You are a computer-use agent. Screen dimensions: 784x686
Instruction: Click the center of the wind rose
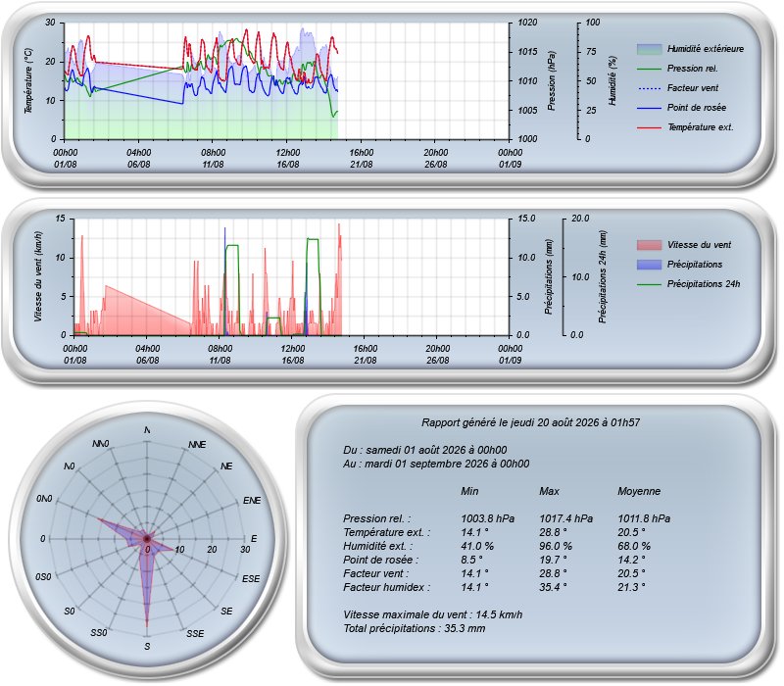coord(147,538)
